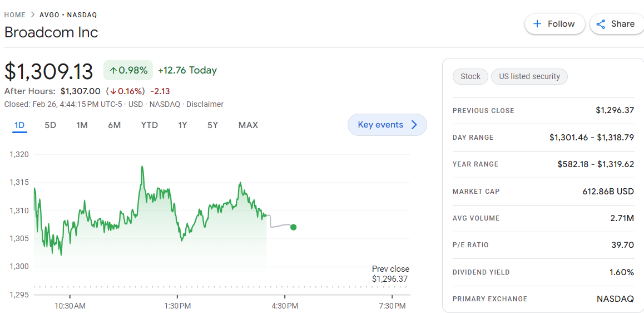Click the 1,305 y-axis label

coord(18,238)
